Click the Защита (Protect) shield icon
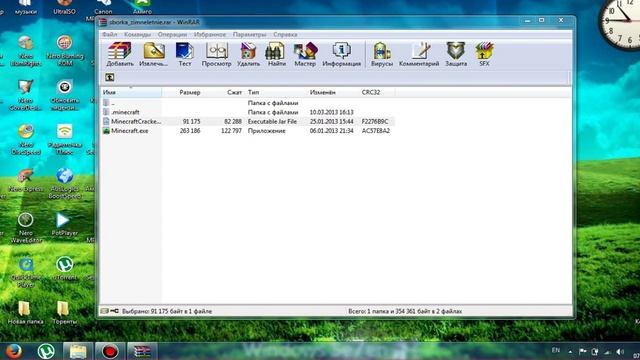This screenshot has height=360, width=640. pos(456,55)
